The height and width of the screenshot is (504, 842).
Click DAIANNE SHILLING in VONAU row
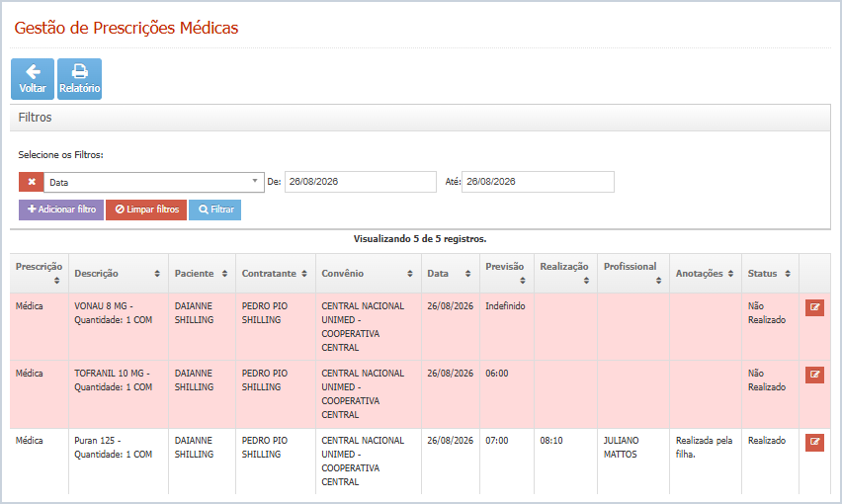point(194,313)
